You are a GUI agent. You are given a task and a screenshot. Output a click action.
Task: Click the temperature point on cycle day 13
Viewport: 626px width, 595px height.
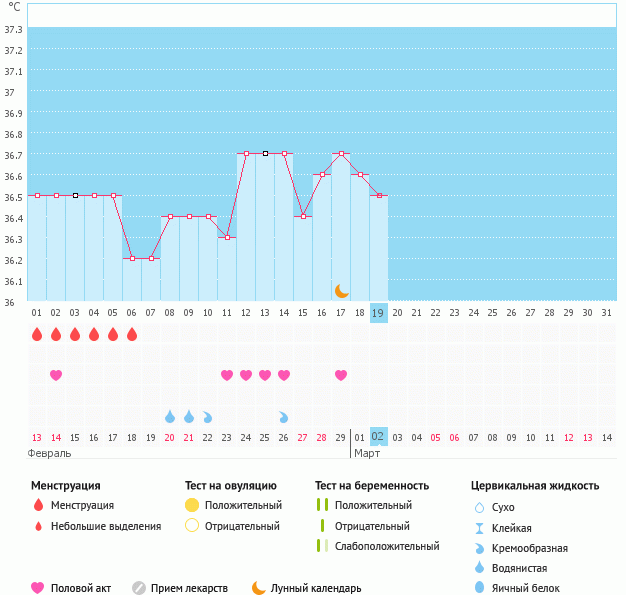tap(265, 154)
